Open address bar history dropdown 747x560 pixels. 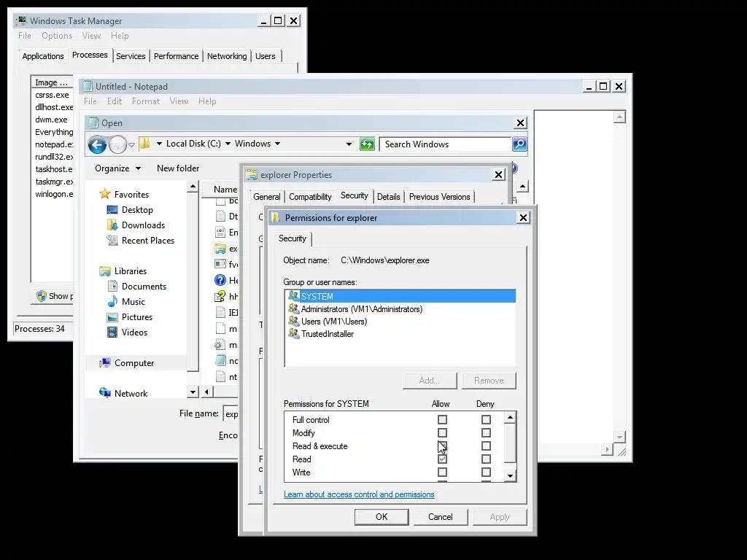tap(349, 144)
